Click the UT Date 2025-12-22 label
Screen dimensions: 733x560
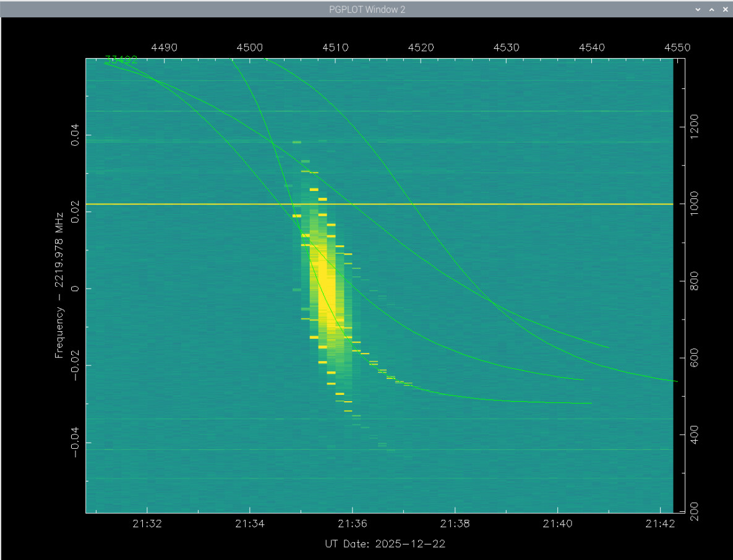pos(385,544)
